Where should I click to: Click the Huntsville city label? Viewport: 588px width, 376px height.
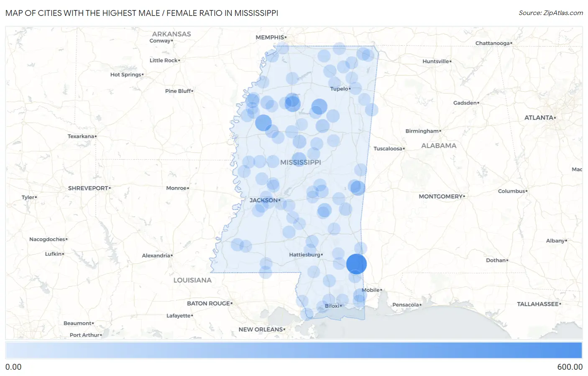tap(435, 61)
